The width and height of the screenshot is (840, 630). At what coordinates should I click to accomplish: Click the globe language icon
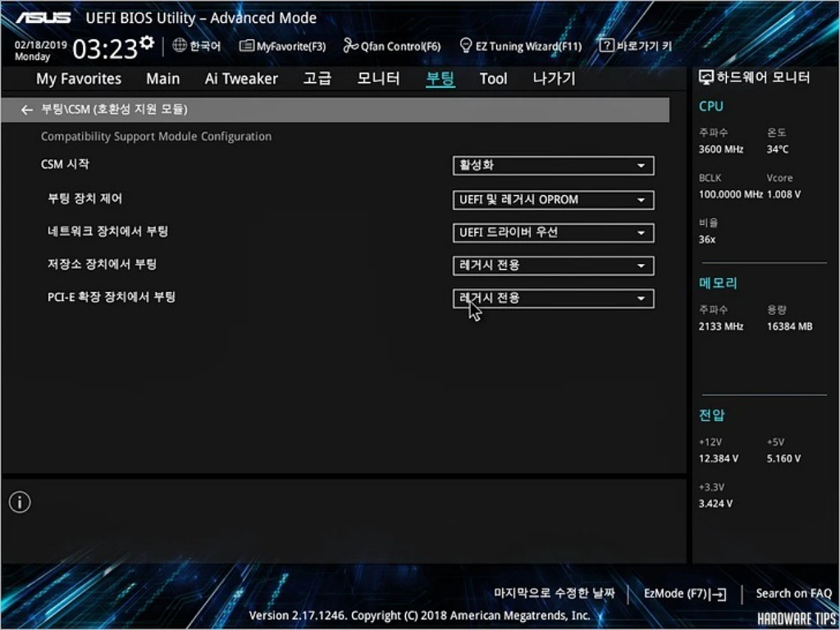tap(180, 46)
